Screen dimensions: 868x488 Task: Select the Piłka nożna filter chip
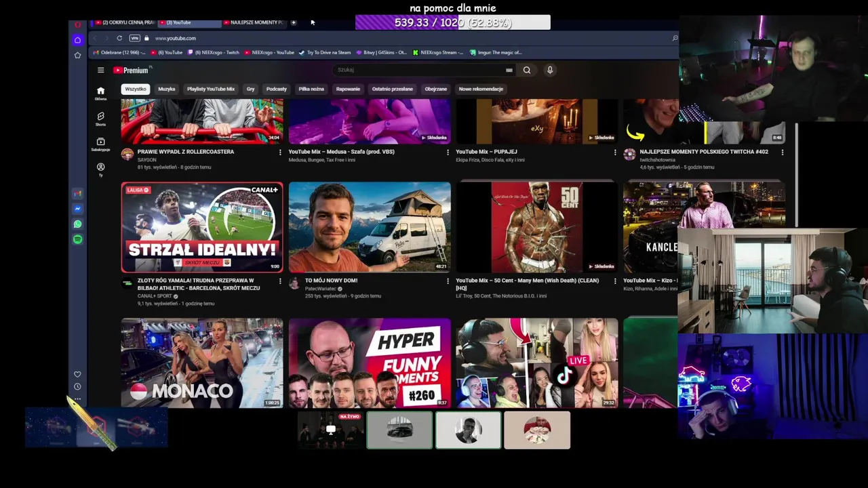(311, 89)
